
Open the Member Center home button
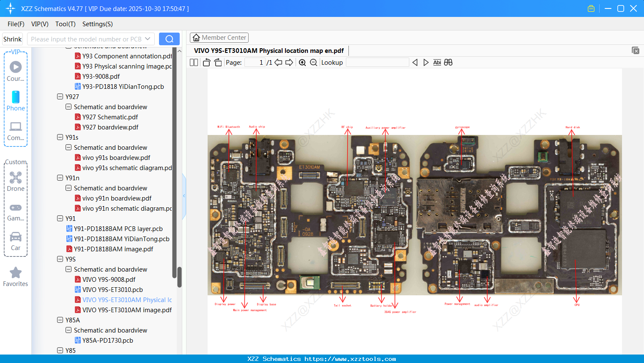point(219,38)
